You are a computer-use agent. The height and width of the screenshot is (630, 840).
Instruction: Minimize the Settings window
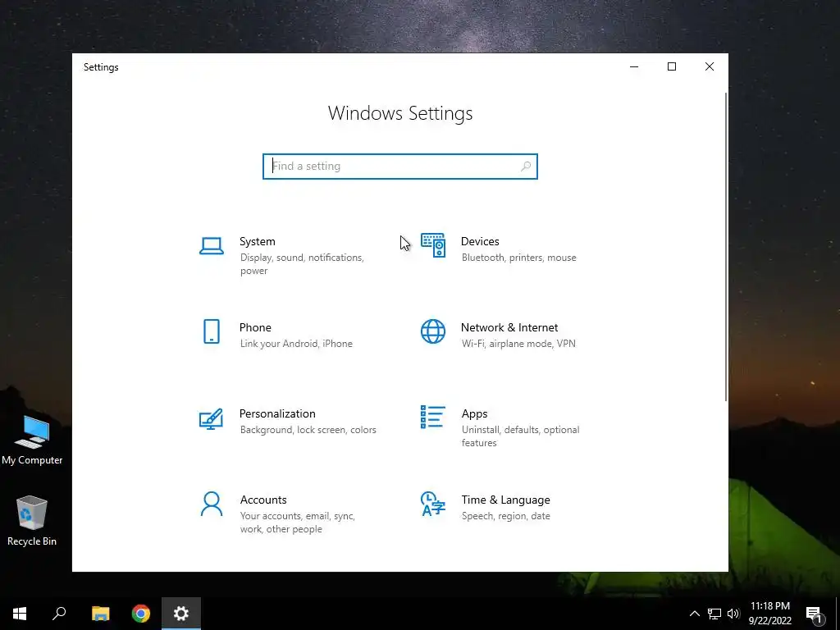634,66
